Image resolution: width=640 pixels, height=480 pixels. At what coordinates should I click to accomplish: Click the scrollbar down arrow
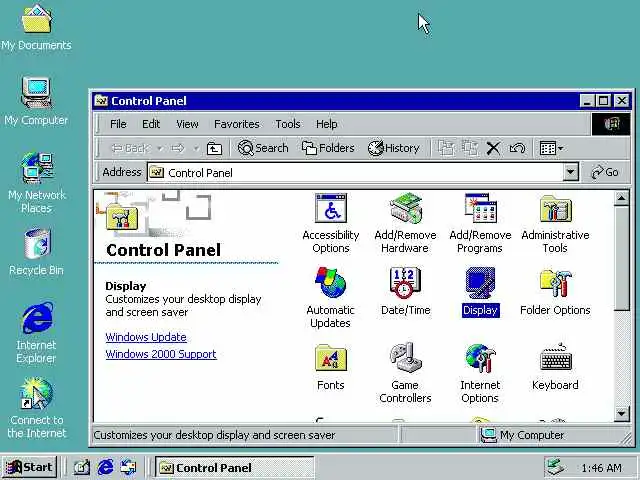[622, 414]
